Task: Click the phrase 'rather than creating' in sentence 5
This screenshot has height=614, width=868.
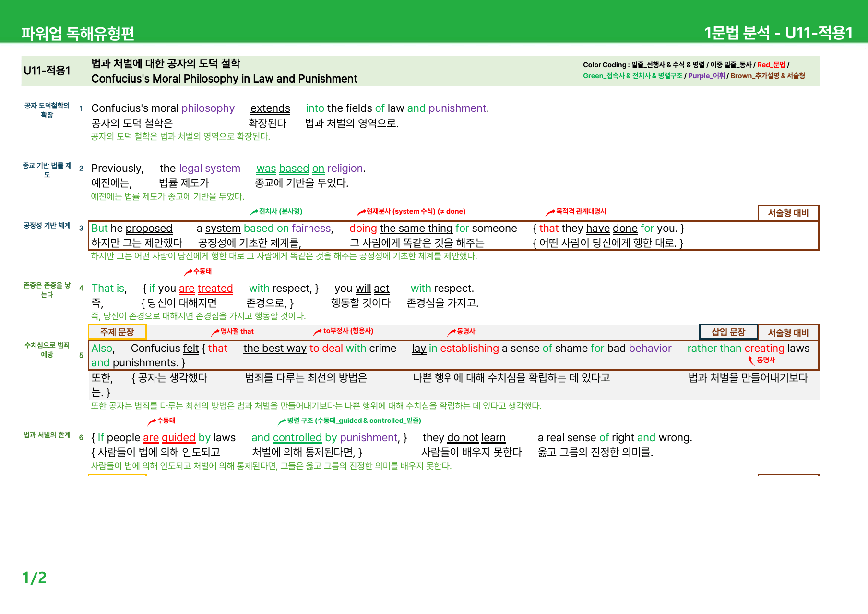Action: [736, 349]
